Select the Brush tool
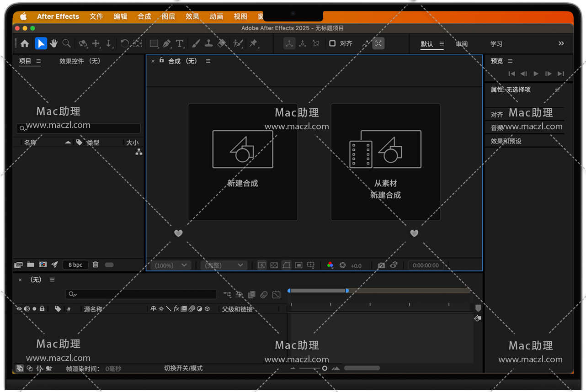586x392 pixels. (196, 43)
